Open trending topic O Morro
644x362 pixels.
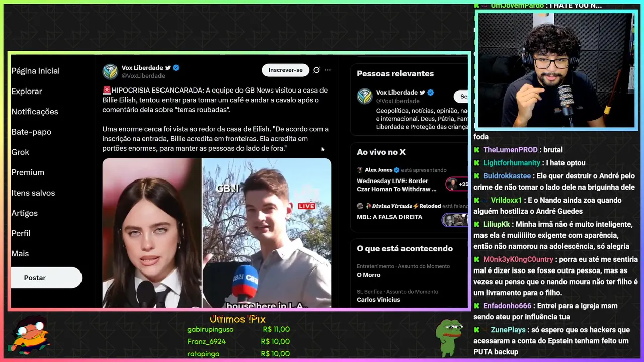[x=369, y=275]
